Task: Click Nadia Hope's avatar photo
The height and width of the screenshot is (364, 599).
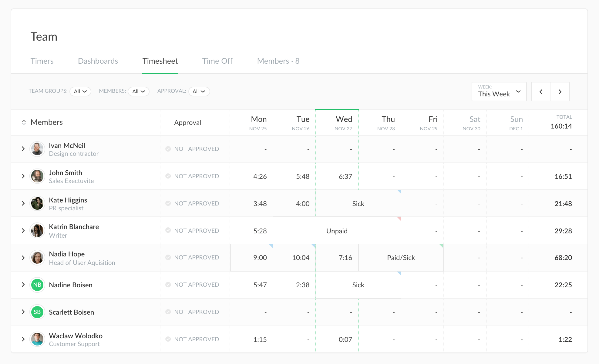Action: click(37, 258)
